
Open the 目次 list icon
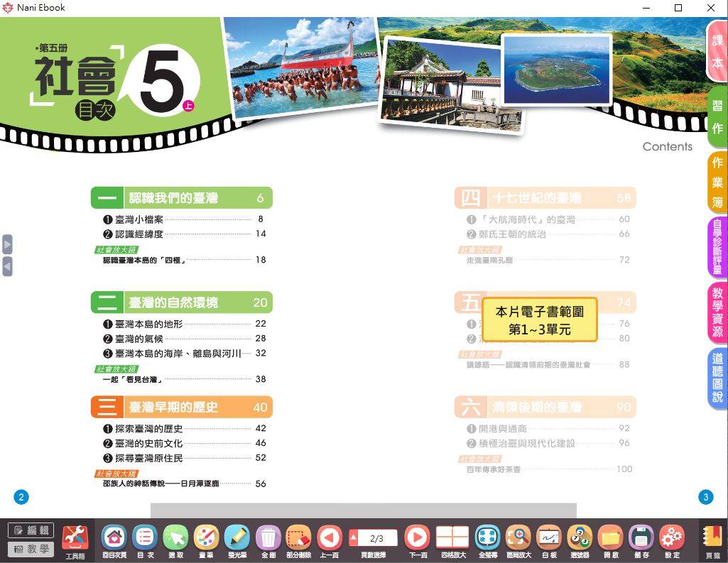146,541
